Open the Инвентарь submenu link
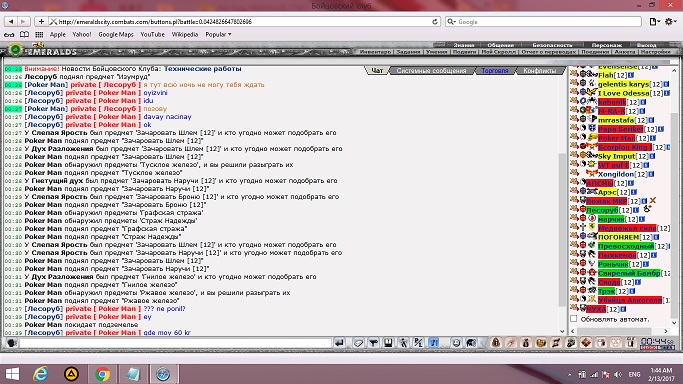683x384 pixels. [375, 52]
